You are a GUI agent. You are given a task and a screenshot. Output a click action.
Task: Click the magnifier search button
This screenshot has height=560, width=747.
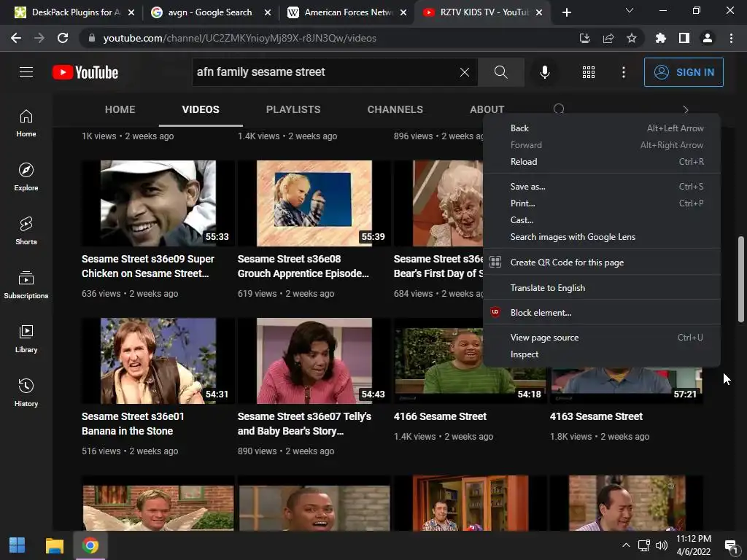coord(500,72)
